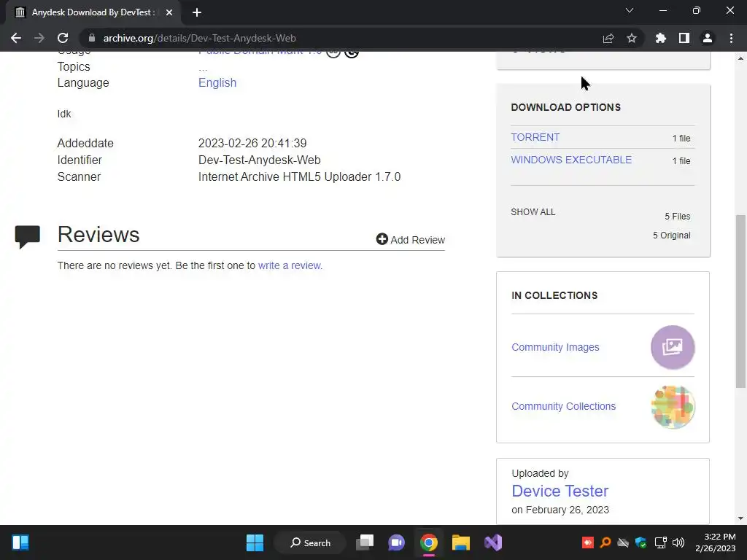Bookmark this page with the star
This screenshot has height=560, width=747.
632,38
